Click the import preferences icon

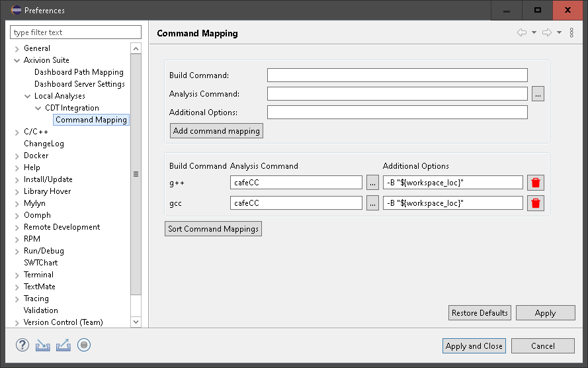[x=43, y=345]
